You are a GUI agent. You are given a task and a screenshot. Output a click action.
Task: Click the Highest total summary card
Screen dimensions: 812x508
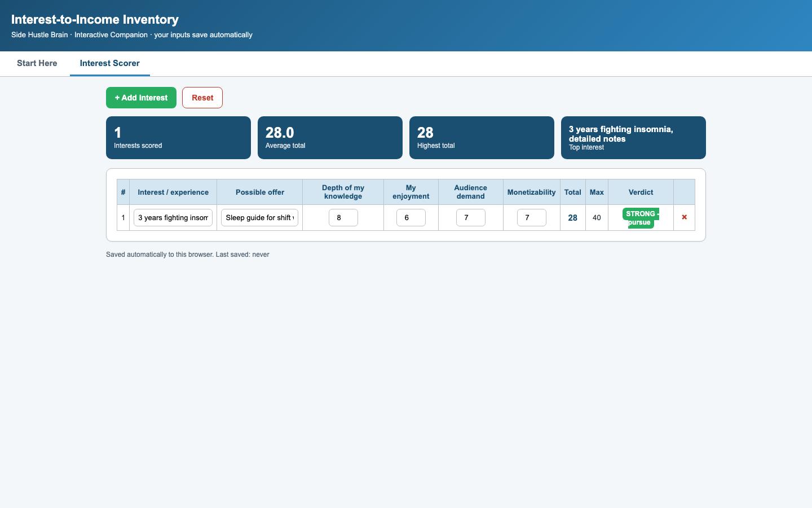tap(482, 138)
